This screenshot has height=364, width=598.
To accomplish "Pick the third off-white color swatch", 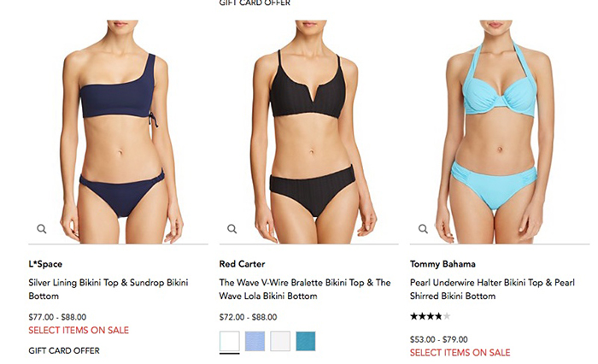I will click(280, 341).
